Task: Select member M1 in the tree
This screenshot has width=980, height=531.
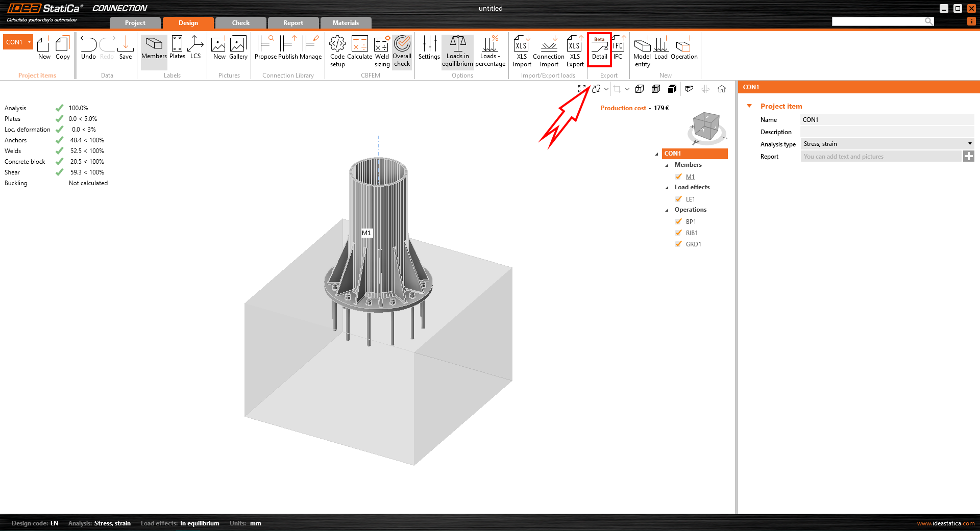Action: pyautogui.click(x=690, y=177)
